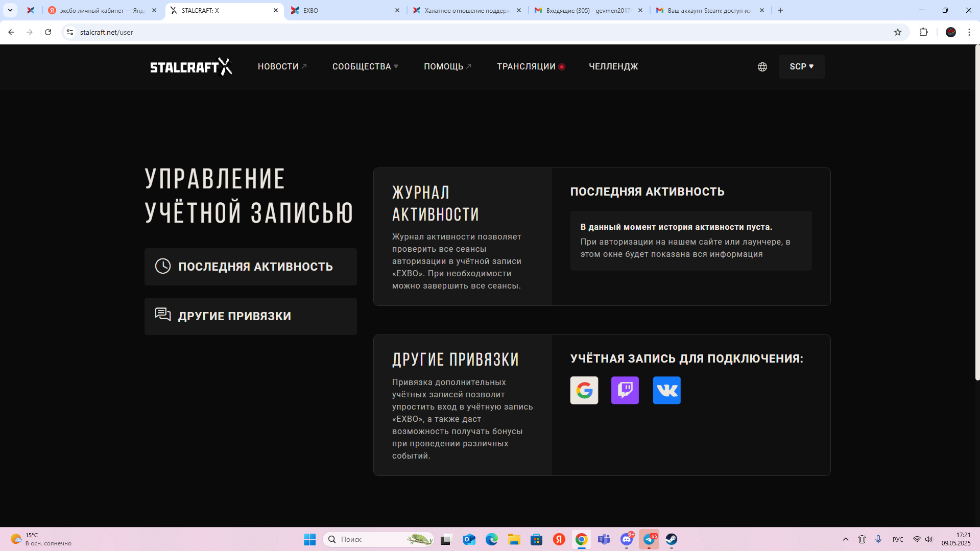The image size is (980, 551).
Task: Select ДРУГИЕ ПРИВЯЗКИ sidebar button
Action: click(250, 316)
